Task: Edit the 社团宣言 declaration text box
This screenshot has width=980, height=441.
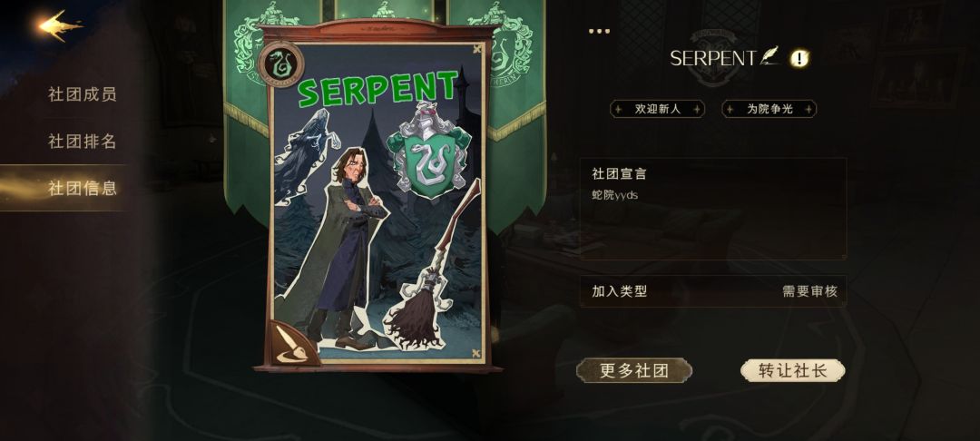Action: [x=713, y=209]
